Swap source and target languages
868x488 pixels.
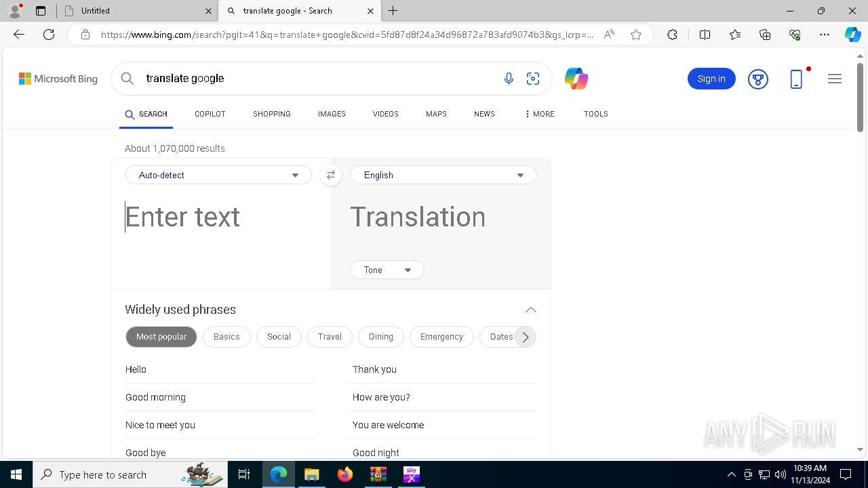[331, 175]
